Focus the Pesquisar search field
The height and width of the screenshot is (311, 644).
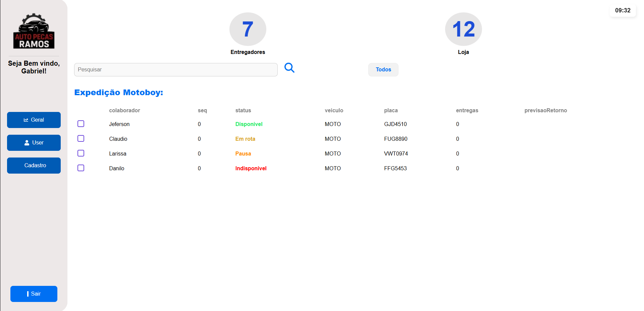[x=176, y=70]
